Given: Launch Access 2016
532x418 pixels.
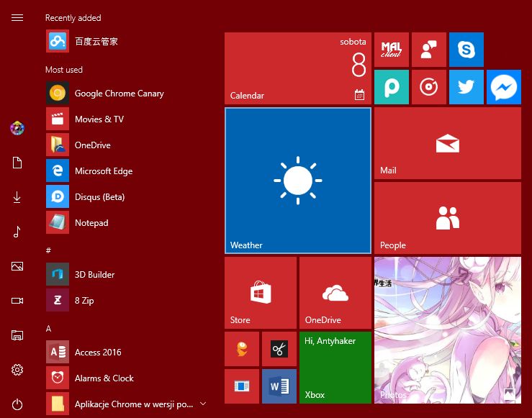Looking at the screenshot, I should 128,352.
